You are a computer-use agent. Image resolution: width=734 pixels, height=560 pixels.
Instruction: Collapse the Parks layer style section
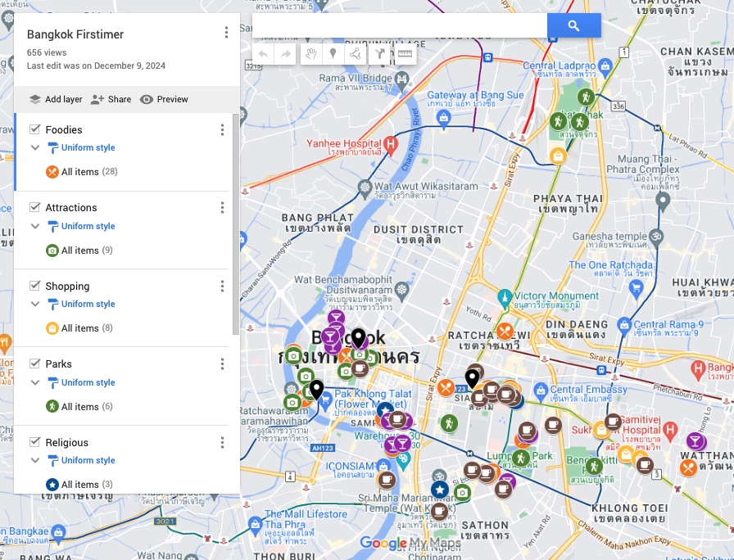click(x=35, y=382)
